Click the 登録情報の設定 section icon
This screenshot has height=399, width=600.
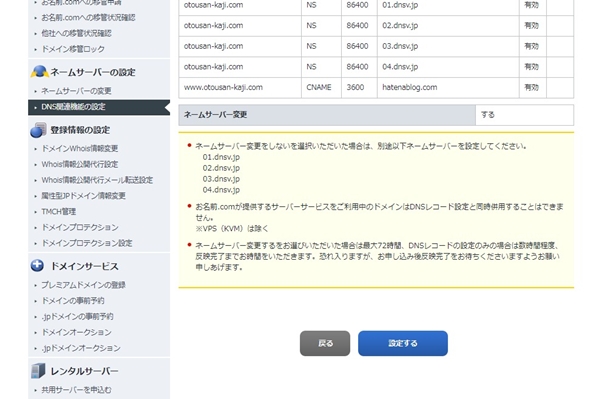(x=38, y=130)
